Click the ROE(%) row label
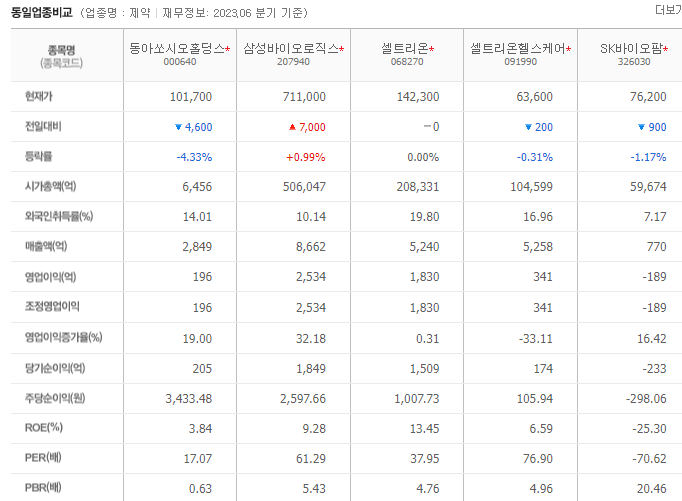The height and width of the screenshot is (501, 682). pos(44,428)
